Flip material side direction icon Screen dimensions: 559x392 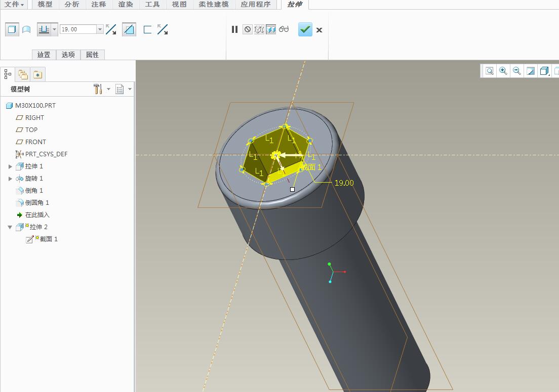(163, 29)
